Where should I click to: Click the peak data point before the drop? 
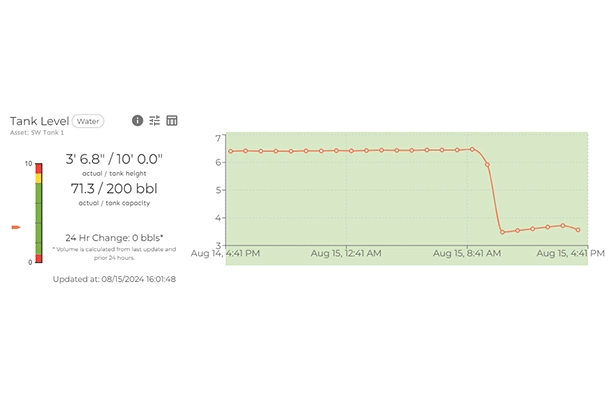(x=472, y=149)
